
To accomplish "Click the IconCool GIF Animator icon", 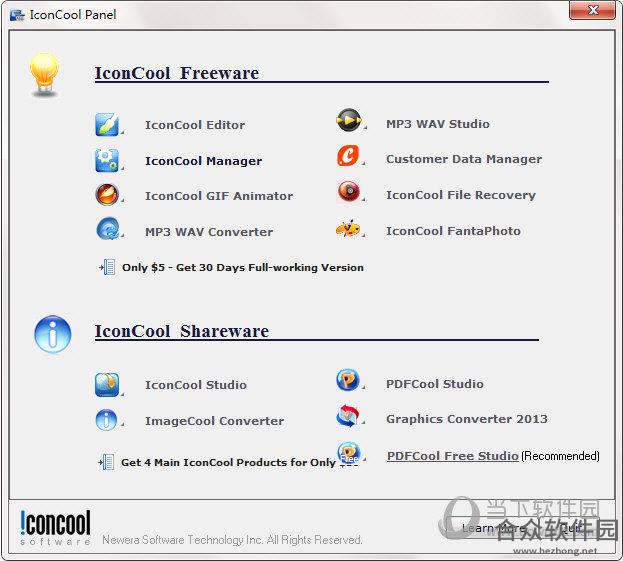I will [107, 195].
